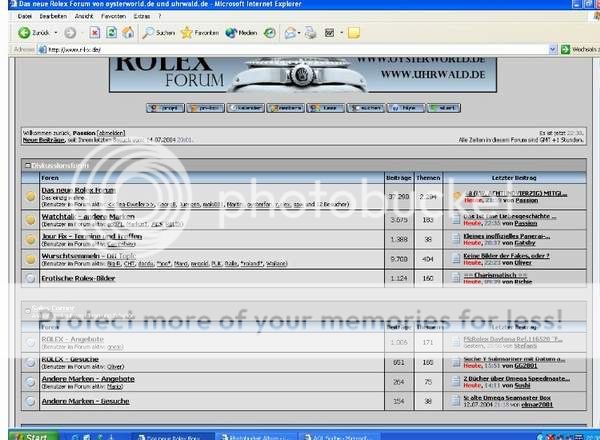Click inside the address bar URL field
The image size is (600, 440).
pos(295,49)
